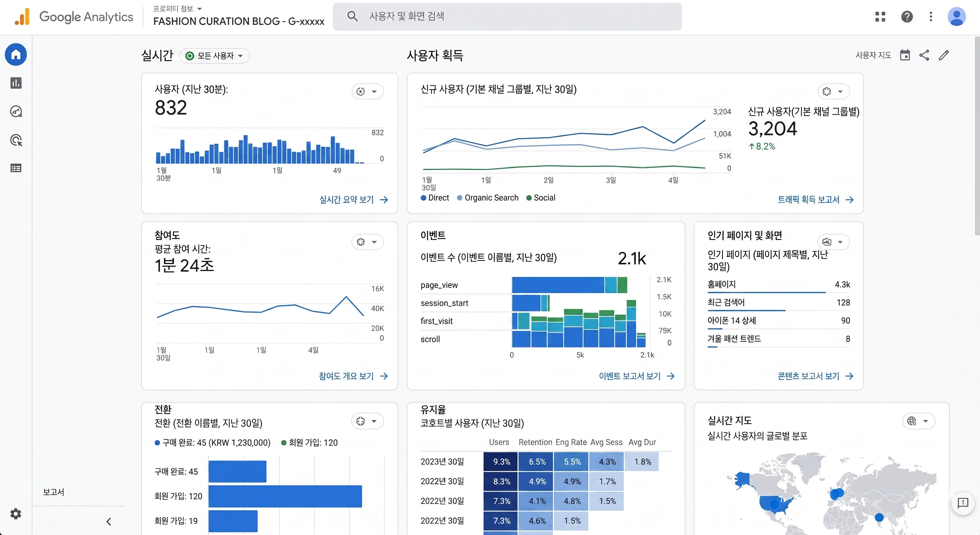This screenshot has height=535, width=980.
Task: Open 이벤트 보고서 보기 link
Action: coord(637,376)
